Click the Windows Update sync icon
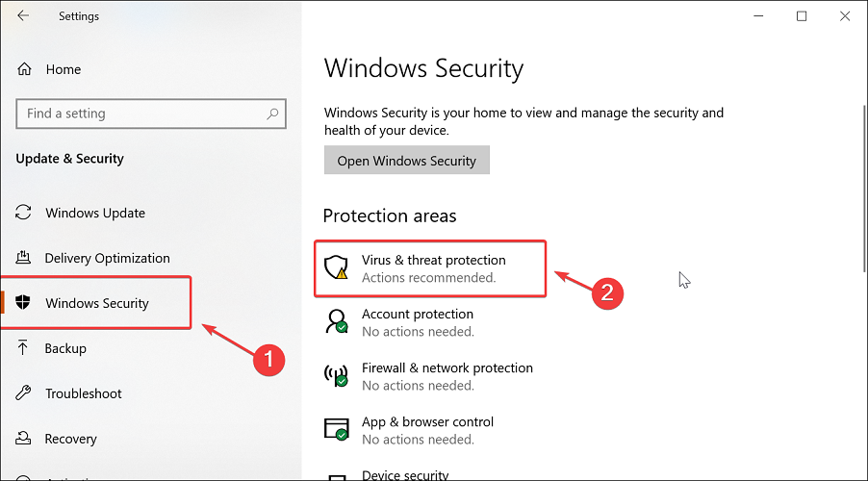868x481 pixels. tap(23, 213)
